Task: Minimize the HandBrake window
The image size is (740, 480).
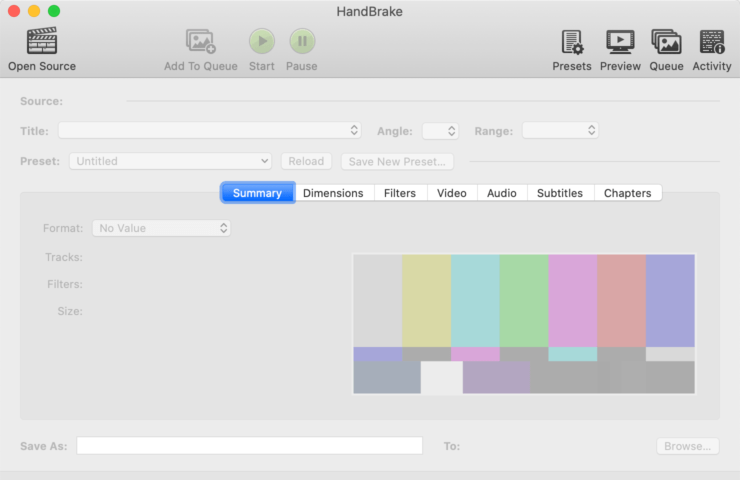Action: (34, 11)
